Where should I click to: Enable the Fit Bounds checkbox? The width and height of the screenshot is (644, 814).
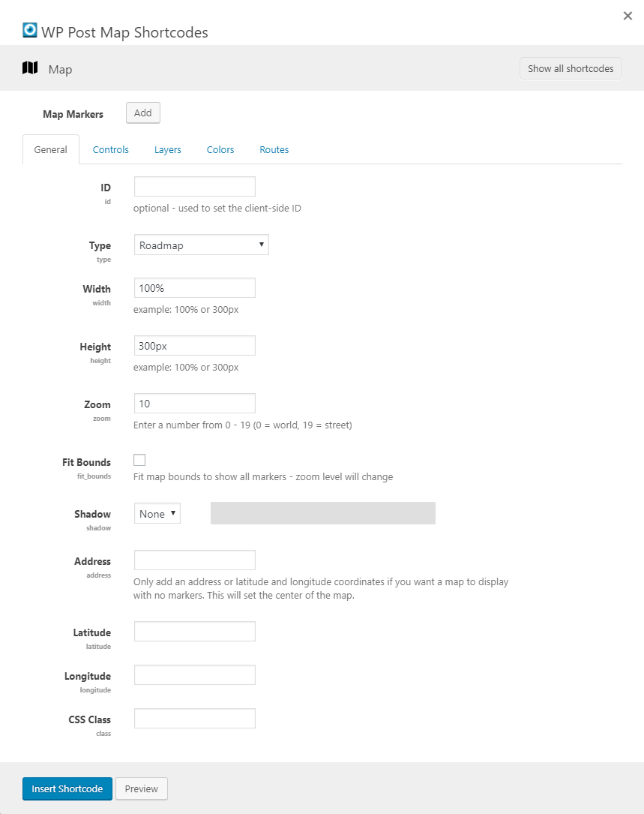point(139,460)
